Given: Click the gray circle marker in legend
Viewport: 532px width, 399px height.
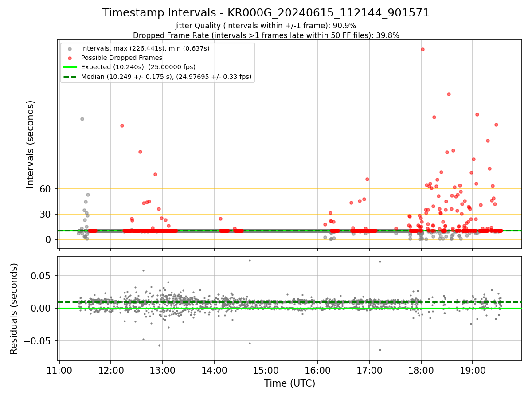Looking at the screenshot, I should tap(70, 48).
